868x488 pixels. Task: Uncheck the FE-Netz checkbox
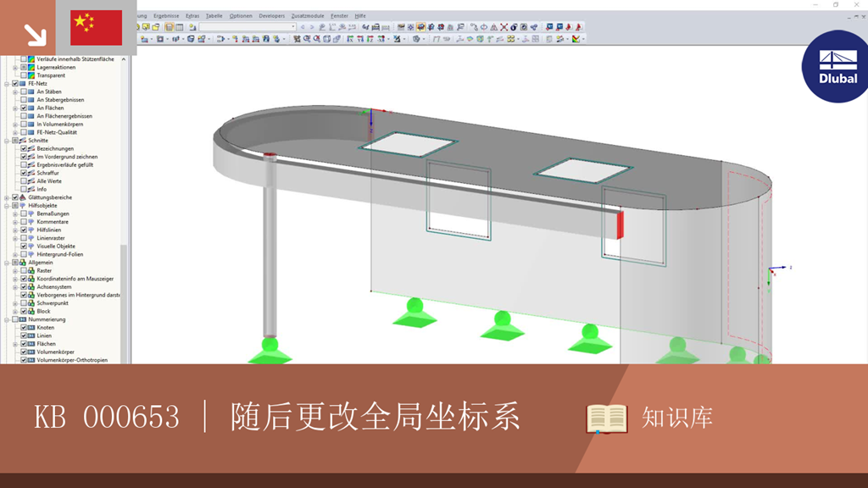(15, 84)
